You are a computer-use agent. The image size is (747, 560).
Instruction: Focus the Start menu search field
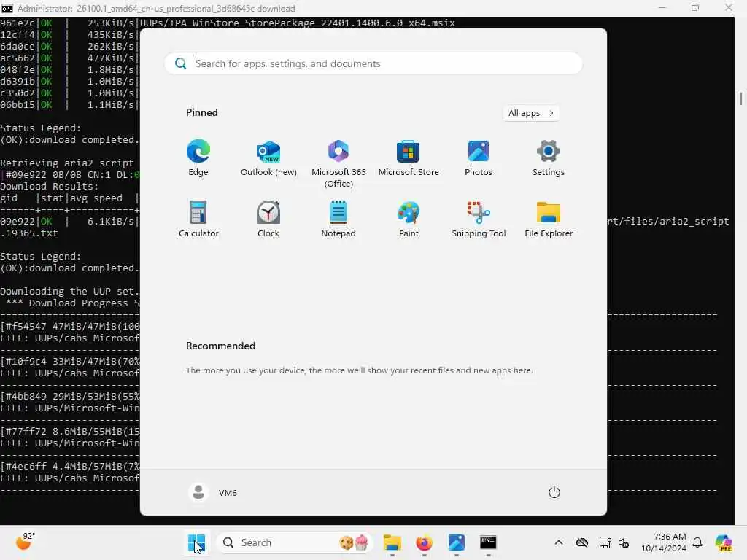(x=373, y=64)
